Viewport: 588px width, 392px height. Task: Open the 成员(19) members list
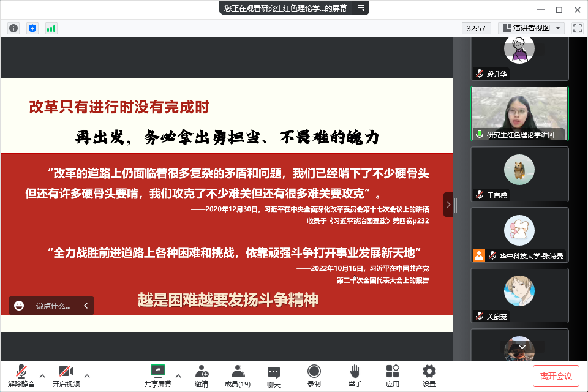click(x=237, y=375)
